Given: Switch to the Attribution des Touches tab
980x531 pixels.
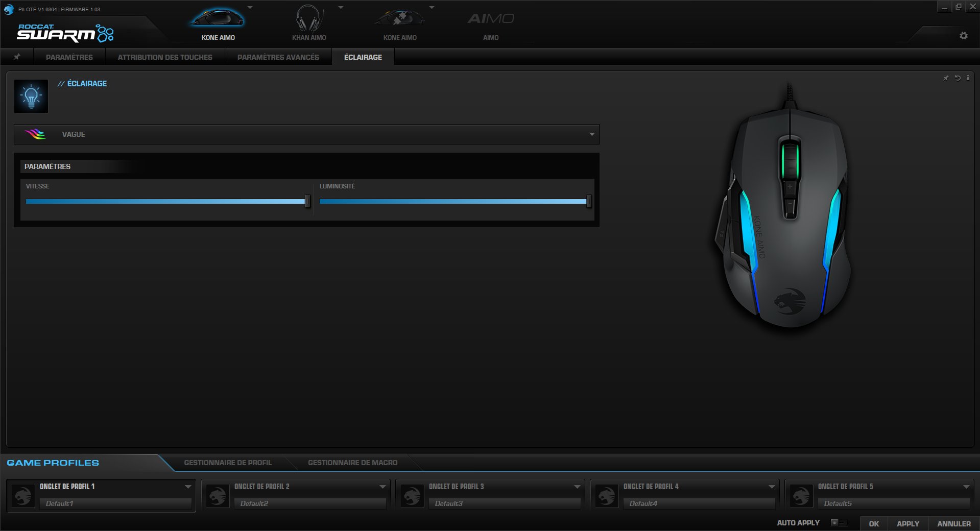Looking at the screenshot, I should coord(164,57).
